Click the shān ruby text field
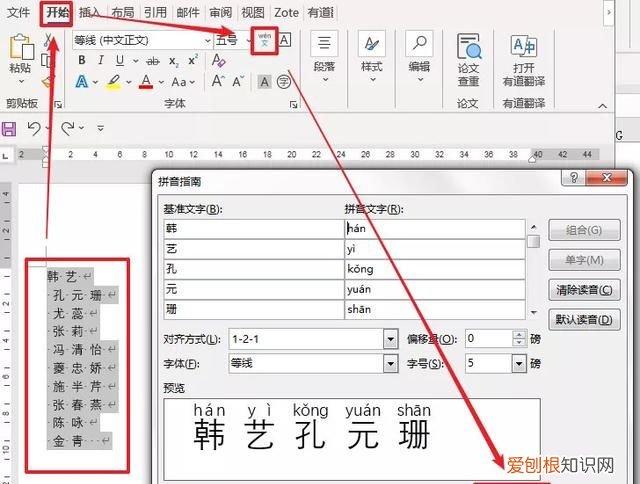 coord(435,310)
